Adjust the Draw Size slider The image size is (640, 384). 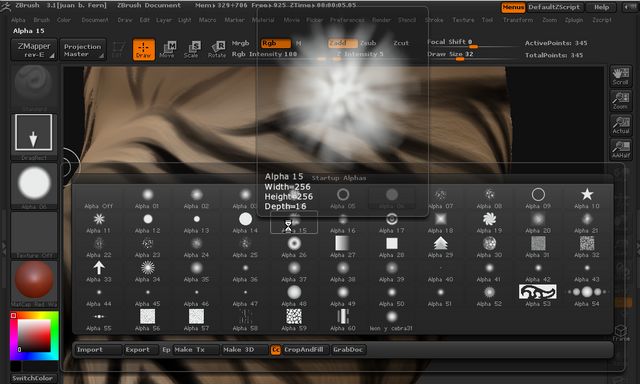[x=472, y=55]
